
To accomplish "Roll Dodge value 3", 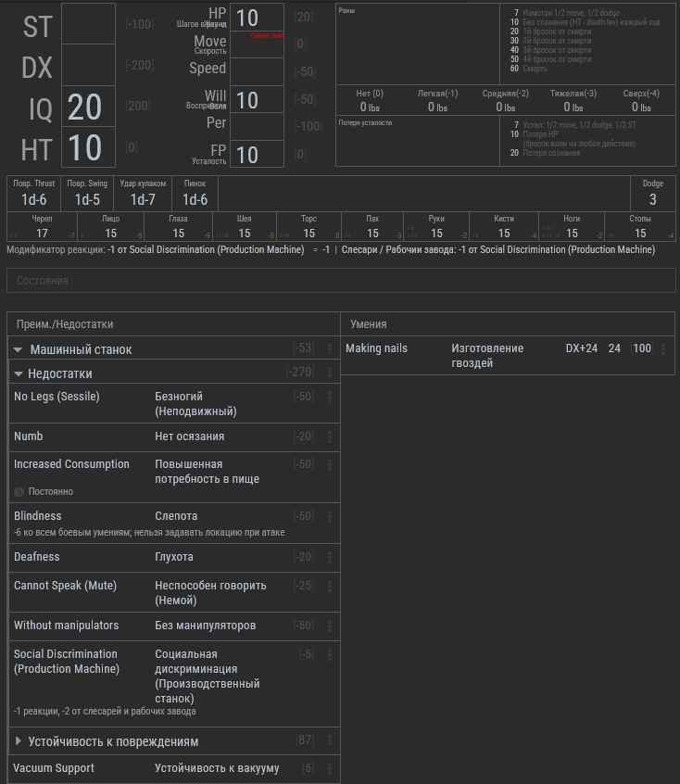I will click(652, 199).
